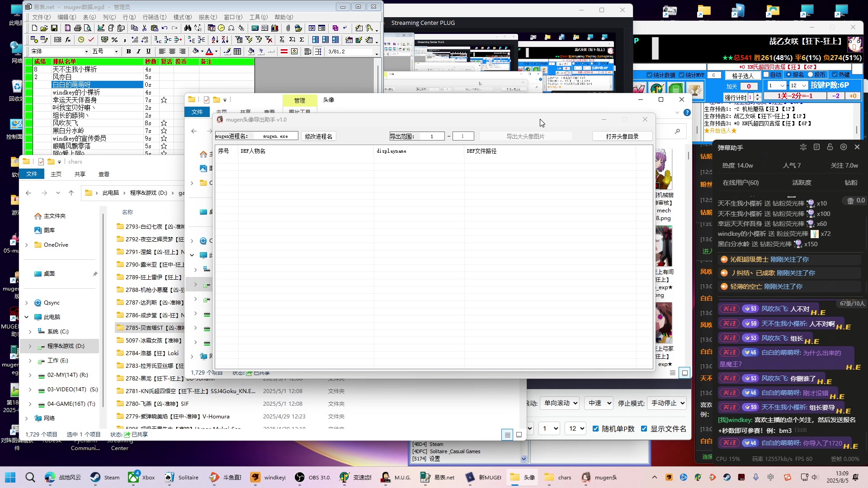Click center align icon in 易表.net format bar
Screen dimensions: 868x488
172,52
